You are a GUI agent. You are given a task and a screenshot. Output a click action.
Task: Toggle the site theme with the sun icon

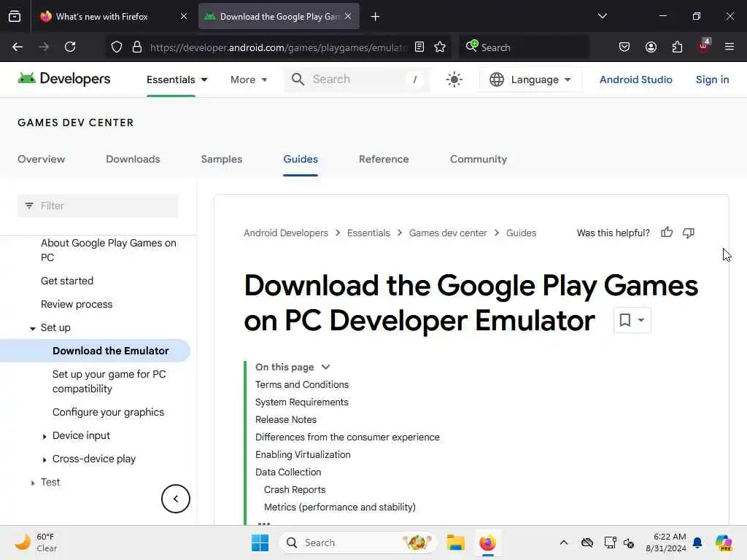pos(454,79)
